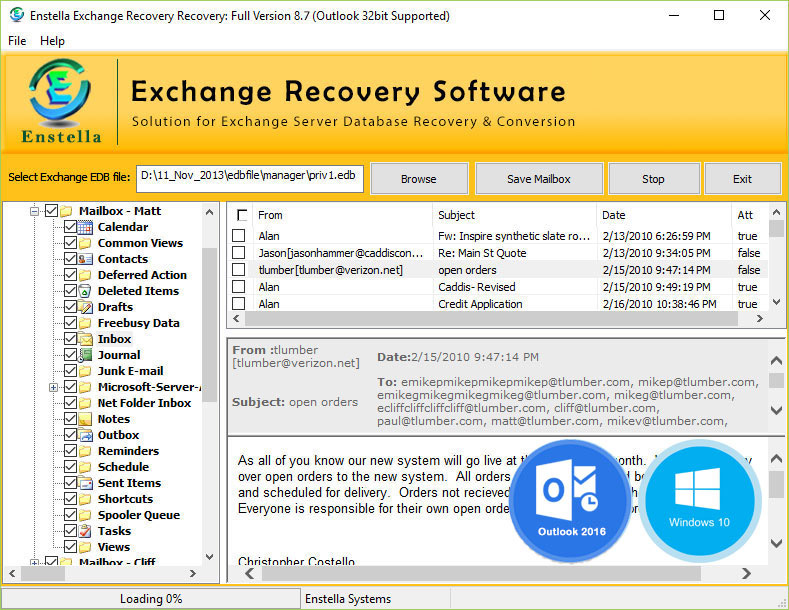Click the Sent Items folder icon
789x610 pixels.
click(x=86, y=483)
